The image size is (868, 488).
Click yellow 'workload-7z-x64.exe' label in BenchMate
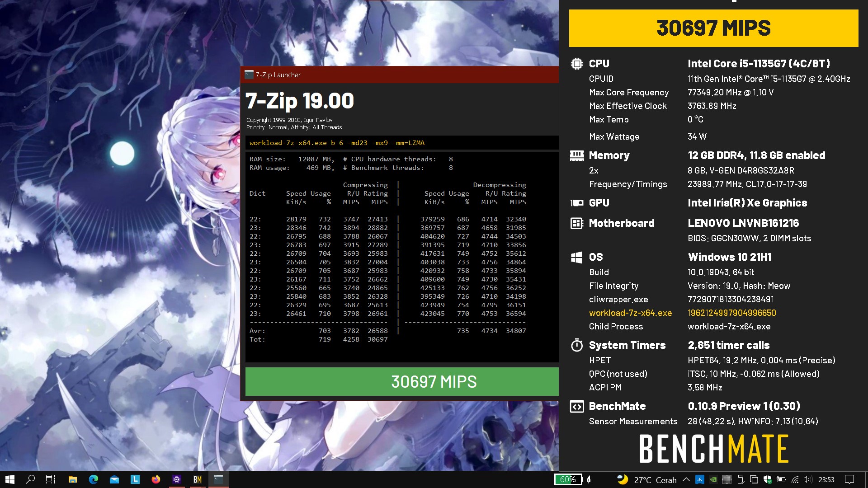(x=630, y=313)
